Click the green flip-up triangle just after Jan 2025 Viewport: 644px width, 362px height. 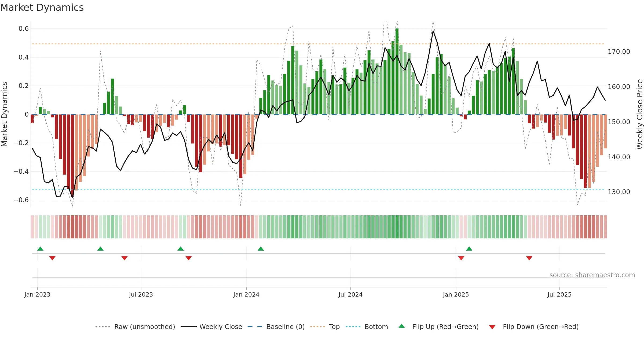coord(469,249)
